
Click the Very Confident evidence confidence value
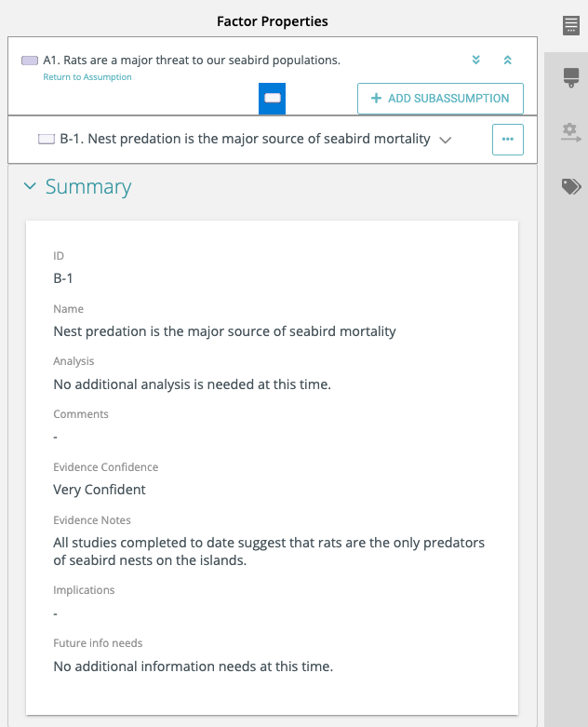100,489
